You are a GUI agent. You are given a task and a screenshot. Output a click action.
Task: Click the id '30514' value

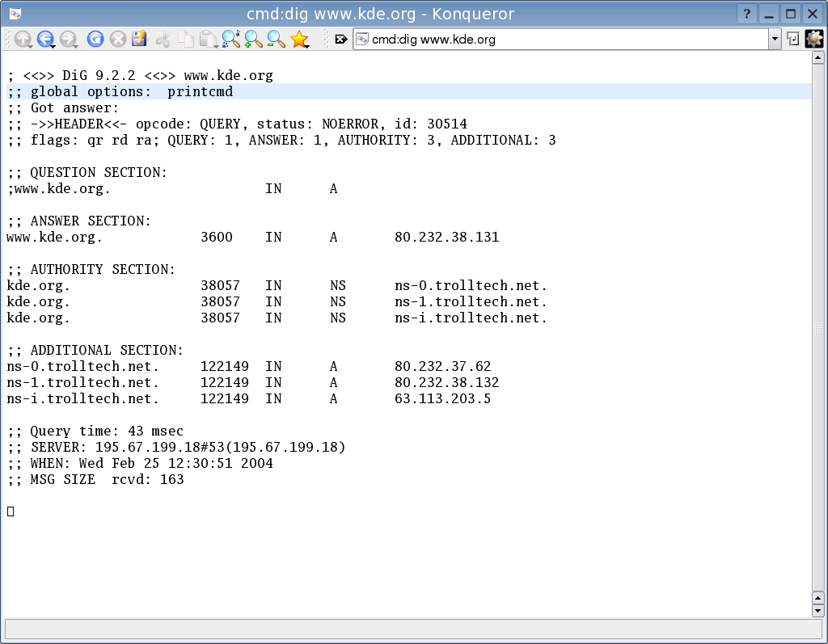point(447,124)
